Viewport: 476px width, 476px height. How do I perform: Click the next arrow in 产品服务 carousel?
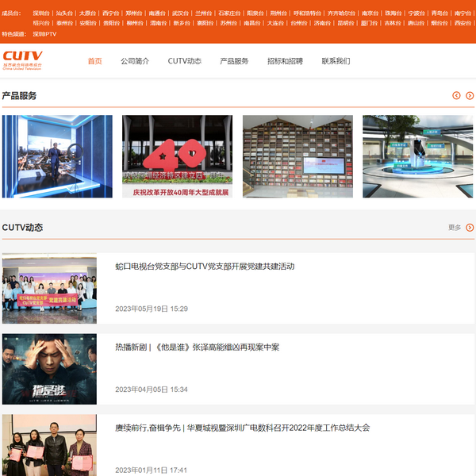(x=470, y=96)
